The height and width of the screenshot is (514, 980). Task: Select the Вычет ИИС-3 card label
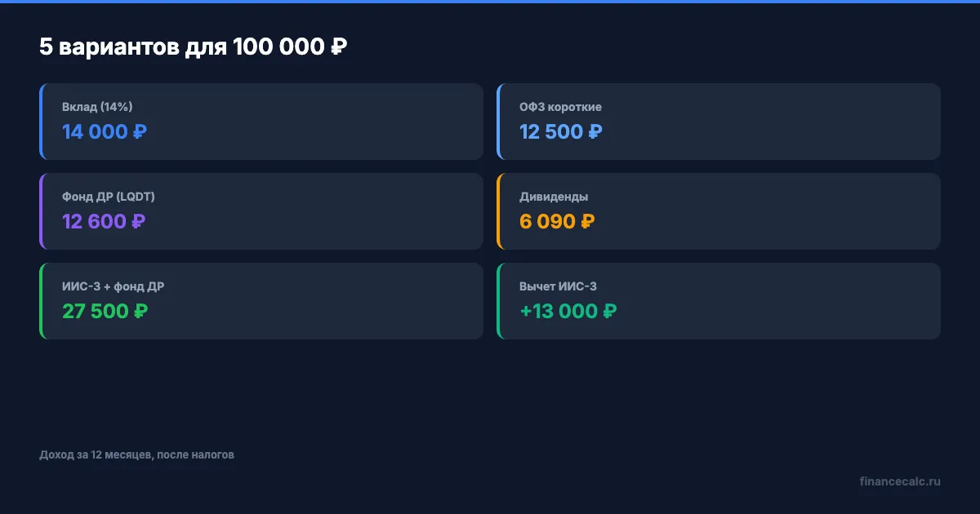[x=563, y=286]
